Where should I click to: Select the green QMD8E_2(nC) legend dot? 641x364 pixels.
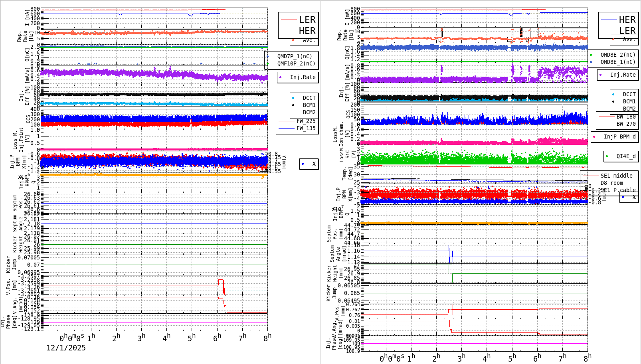[591, 55]
